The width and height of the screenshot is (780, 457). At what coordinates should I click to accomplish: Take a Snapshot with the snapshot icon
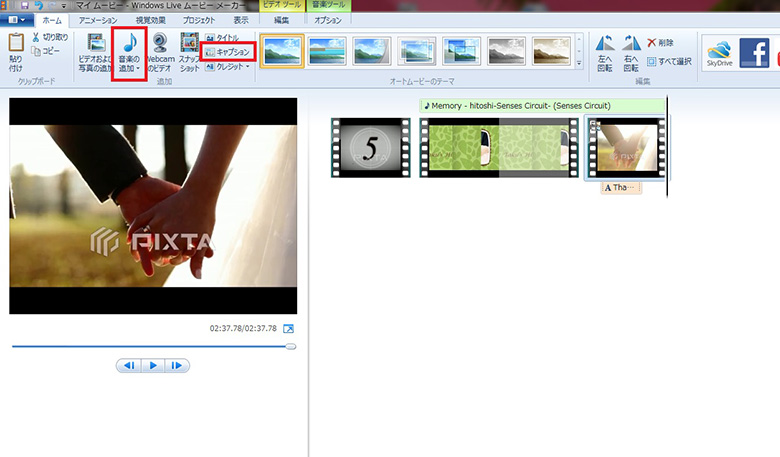[189, 43]
